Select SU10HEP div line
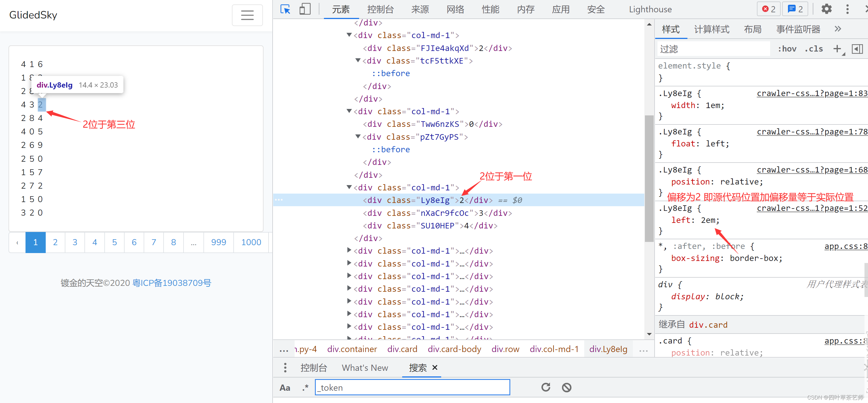This screenshot has width=868, height=403. (430, 226)
